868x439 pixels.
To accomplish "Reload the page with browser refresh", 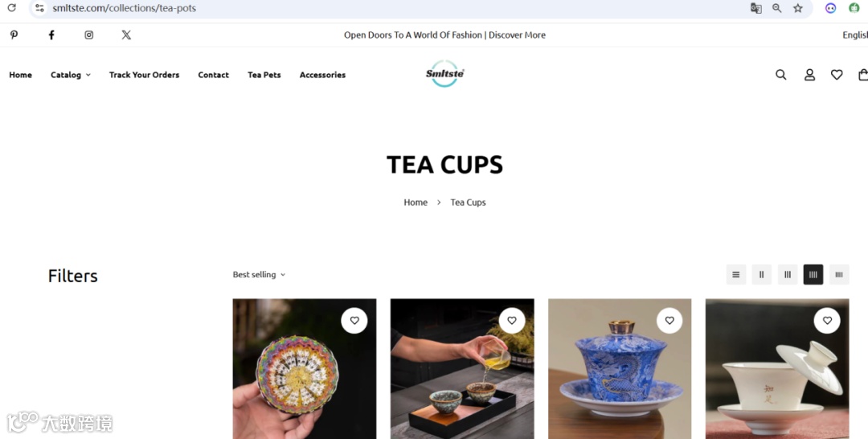I will pos(11,8).
